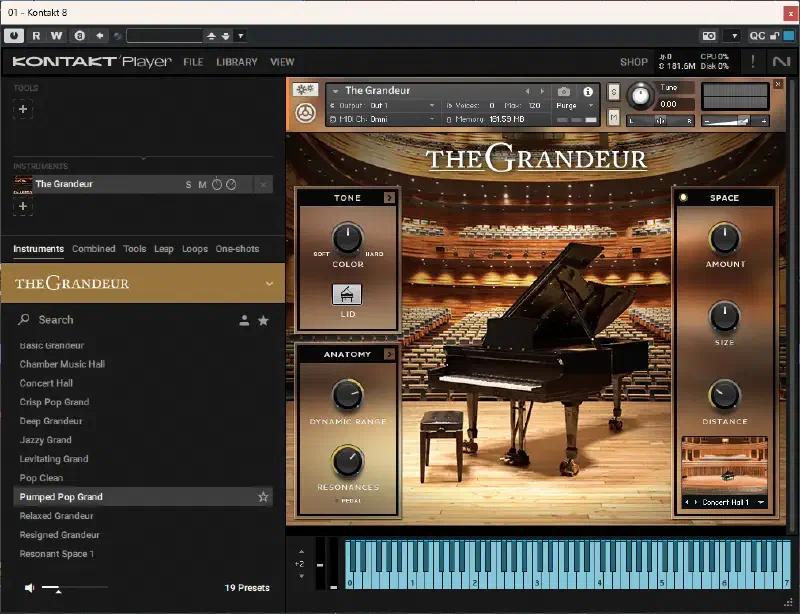Image resolution: width=800 pixels, height=614 pixels.
Task: Switch to the One-shots tab
Action: (x=237, y=249)
